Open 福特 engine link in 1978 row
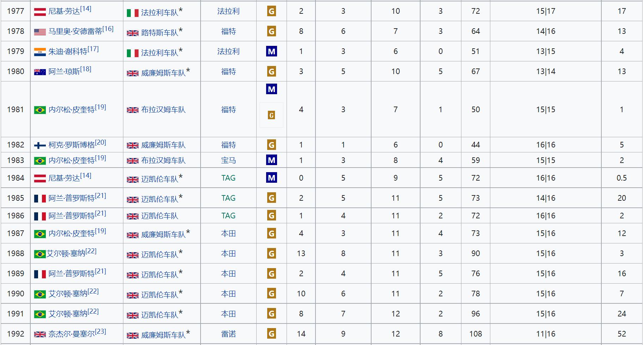This screenshot has height=345, width=644. pos(228,31)
